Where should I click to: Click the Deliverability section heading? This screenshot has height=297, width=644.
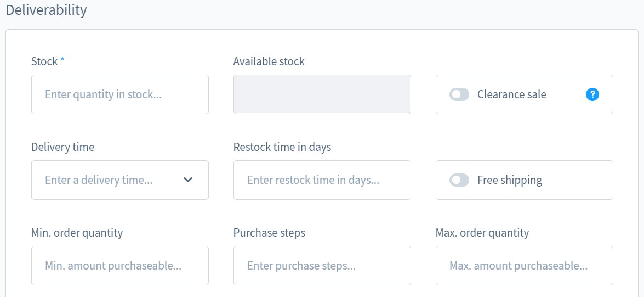coord(46,10)
